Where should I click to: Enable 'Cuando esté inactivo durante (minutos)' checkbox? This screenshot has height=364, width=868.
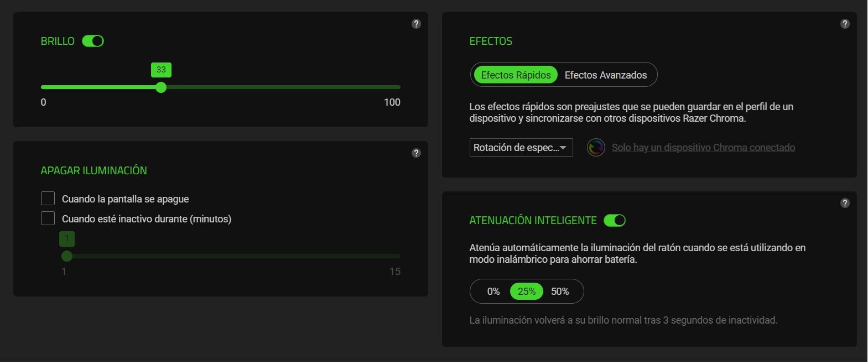[x=48, y=219]
